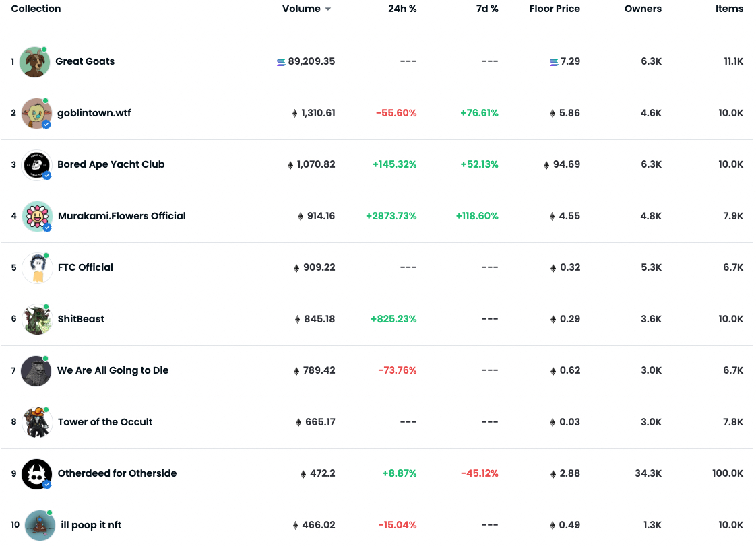Screen dimensions: 756x546
Task: Click the +76.61% 7d change value
Action: 479,113
